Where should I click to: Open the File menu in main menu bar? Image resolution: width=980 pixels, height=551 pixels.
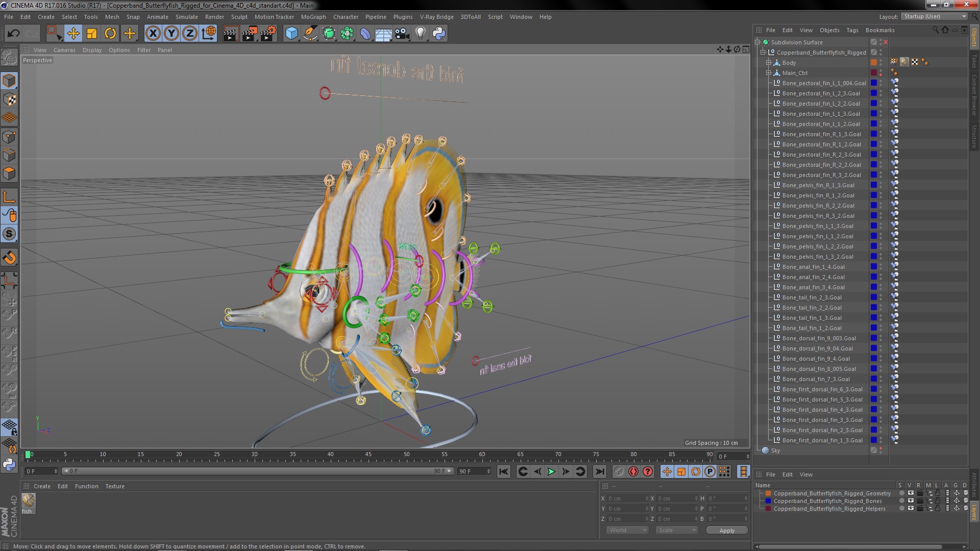tap(9, 17)
